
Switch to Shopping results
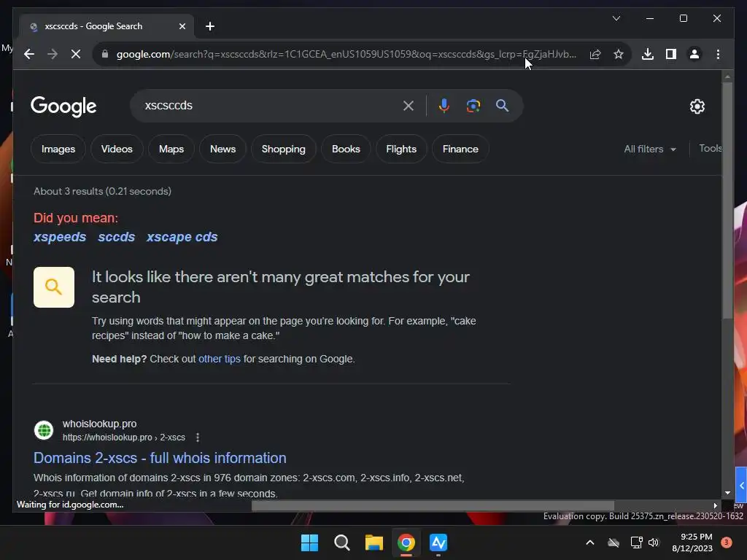[284, 149]
